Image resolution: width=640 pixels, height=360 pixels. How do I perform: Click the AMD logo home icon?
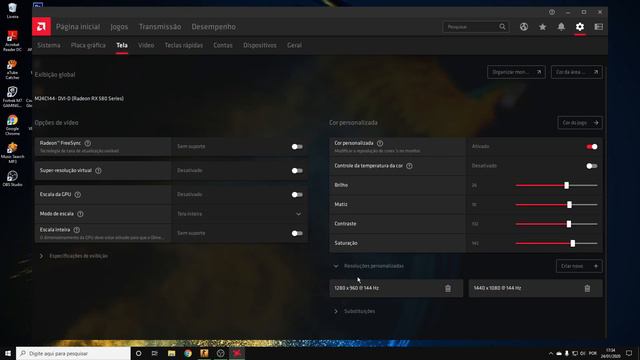[x=41, y=27]
